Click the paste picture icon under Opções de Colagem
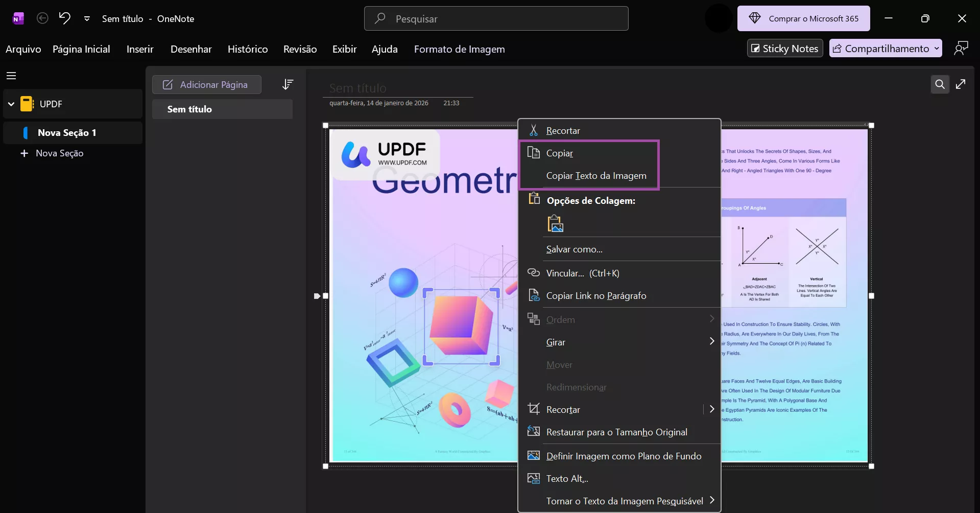Viewport: 980px width, 513px height. 556,223
